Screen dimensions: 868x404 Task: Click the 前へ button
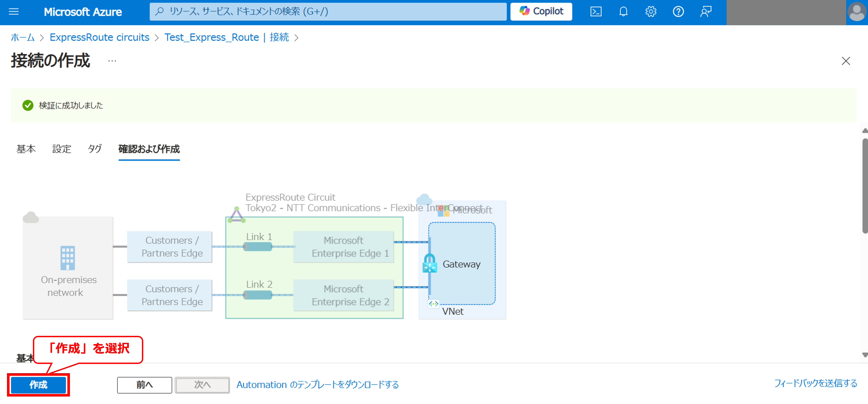tap(144, 384)
